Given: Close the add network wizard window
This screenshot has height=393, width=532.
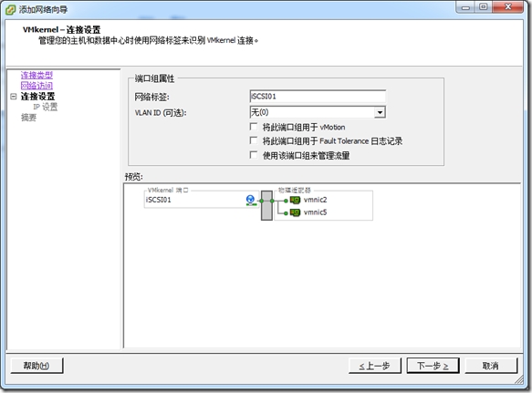Looking at the screenshot, I should point(507,7).
